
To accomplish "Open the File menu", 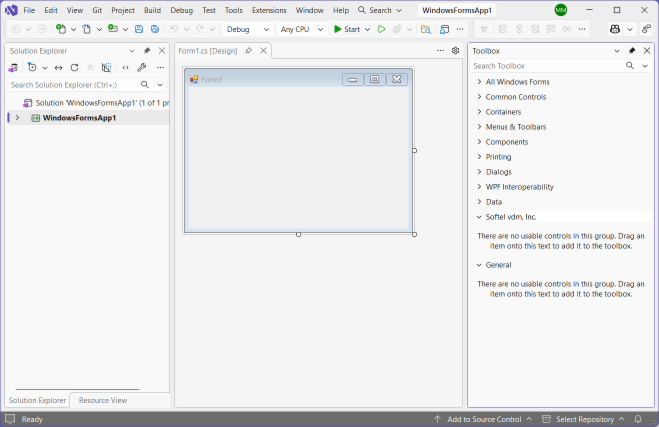I will point(29,10).
